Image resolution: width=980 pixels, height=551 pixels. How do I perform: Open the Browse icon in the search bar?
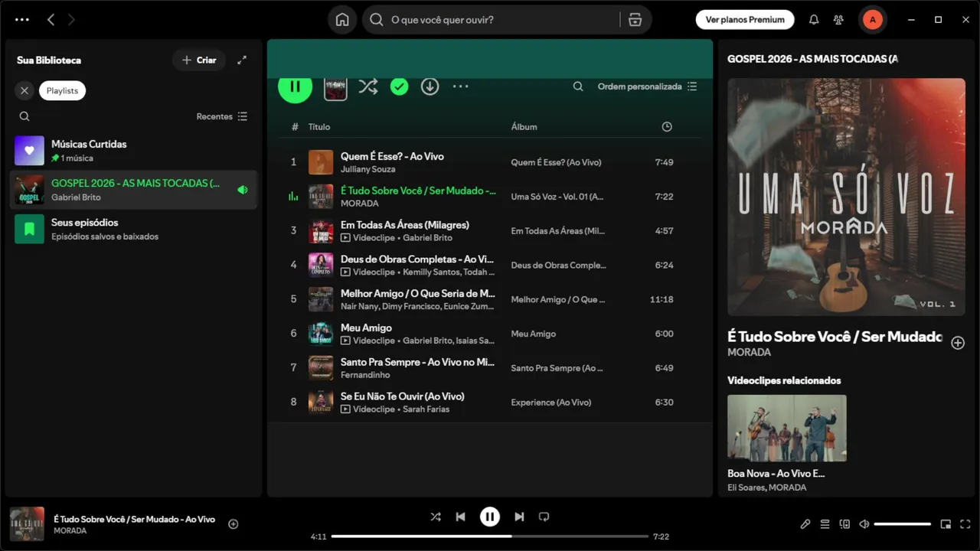coord(635,20)
